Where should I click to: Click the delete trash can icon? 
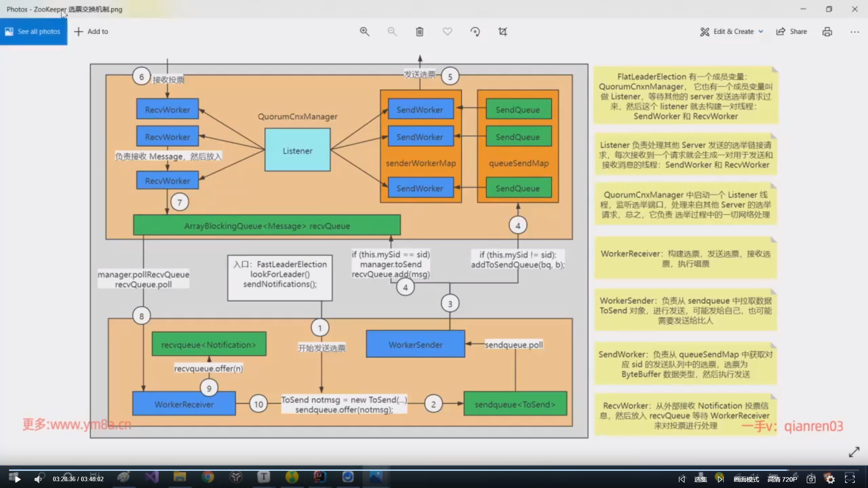pos(420,32)
